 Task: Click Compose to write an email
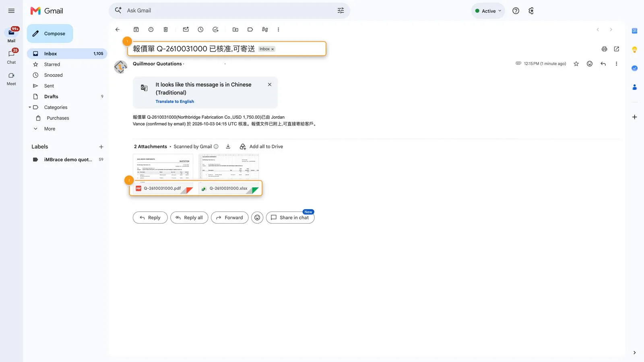[x=50, y=33]
